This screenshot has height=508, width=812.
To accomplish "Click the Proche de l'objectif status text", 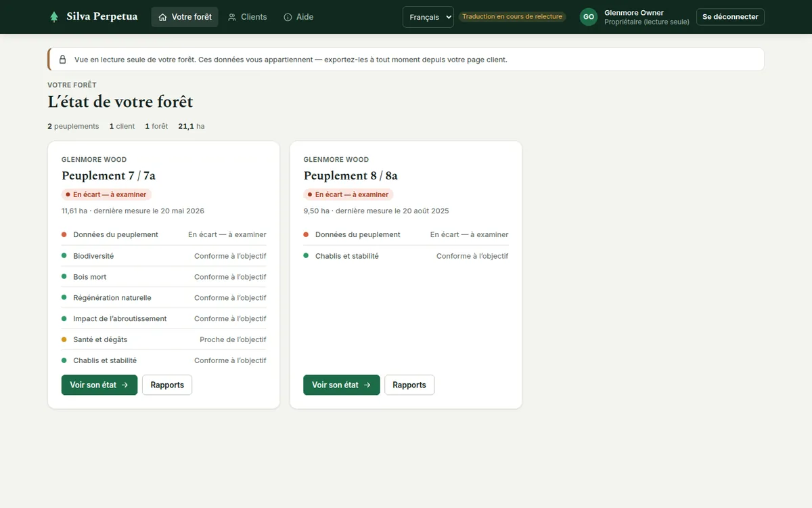I will click(x=233, y=340).
